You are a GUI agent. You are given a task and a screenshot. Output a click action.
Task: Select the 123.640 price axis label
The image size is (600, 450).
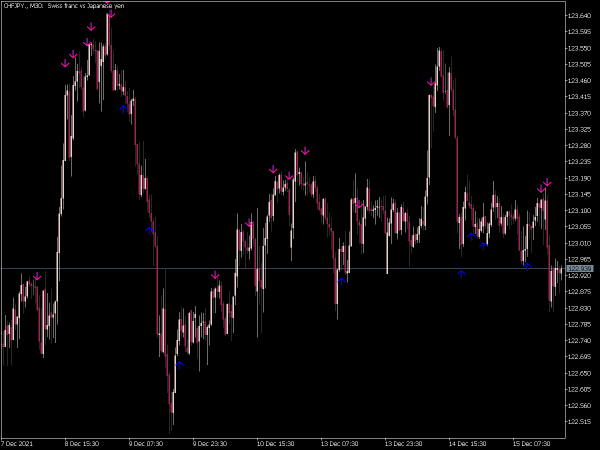579,16
